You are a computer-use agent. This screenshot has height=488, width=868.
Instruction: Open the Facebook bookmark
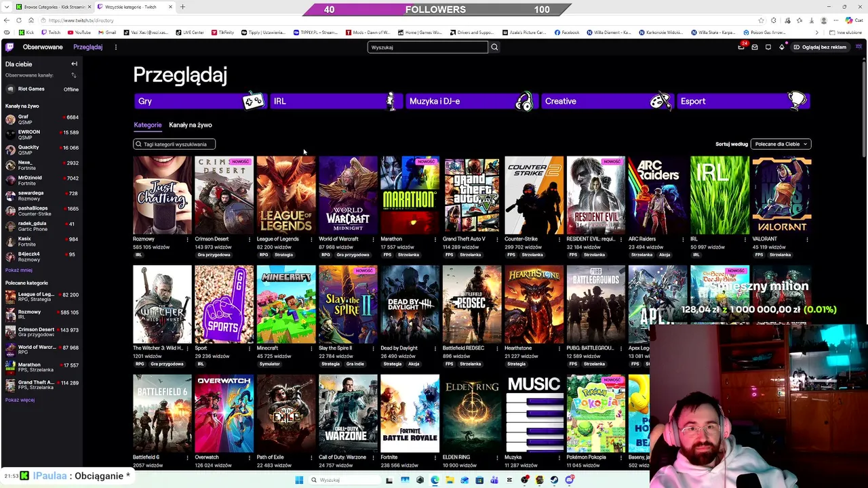(567, 33)
